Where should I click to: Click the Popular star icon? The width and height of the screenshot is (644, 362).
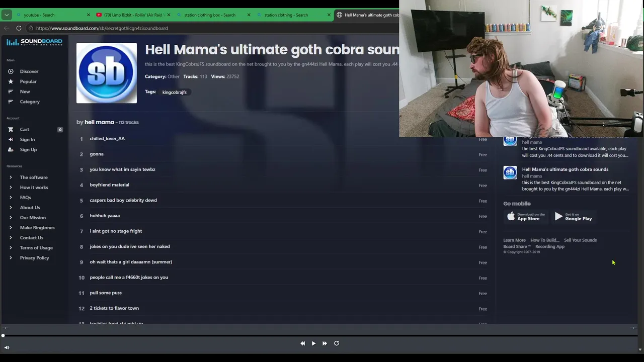click(11, 81)
